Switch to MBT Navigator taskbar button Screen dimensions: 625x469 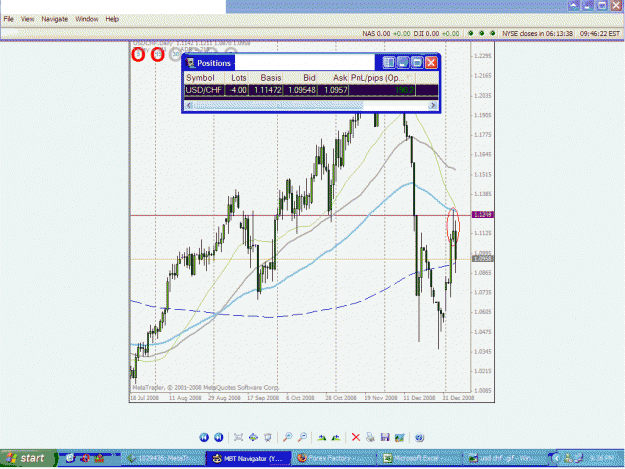tap(248, 459)
